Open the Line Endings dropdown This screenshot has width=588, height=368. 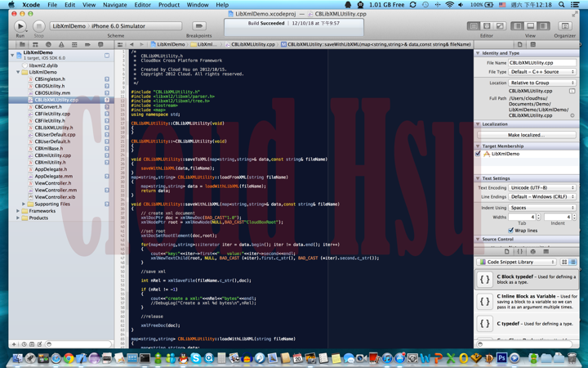coord(542,196)
